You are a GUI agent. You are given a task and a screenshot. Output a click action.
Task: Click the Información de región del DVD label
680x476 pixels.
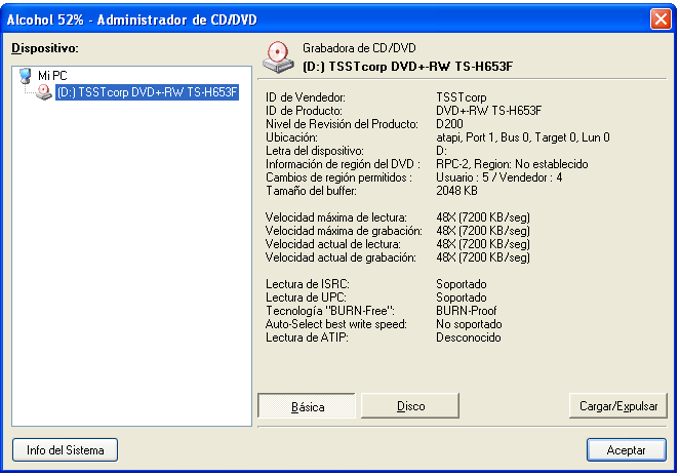pyautogui.click(x=343, y=164)
